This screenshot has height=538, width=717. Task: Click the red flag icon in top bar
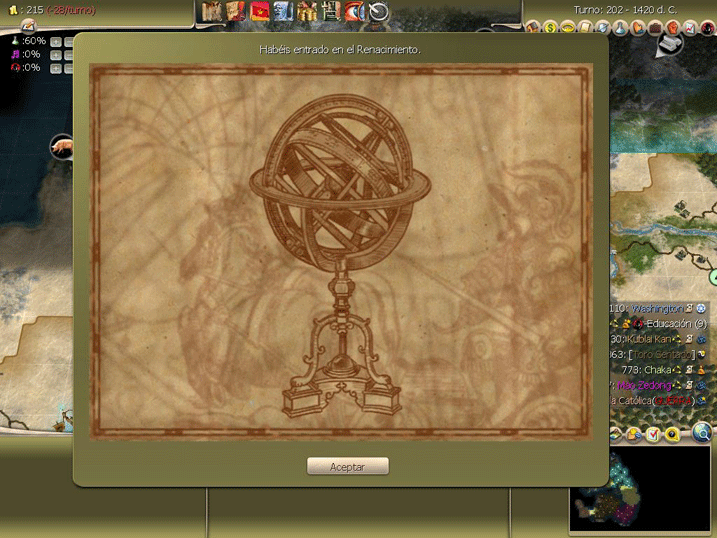[260, 12]
